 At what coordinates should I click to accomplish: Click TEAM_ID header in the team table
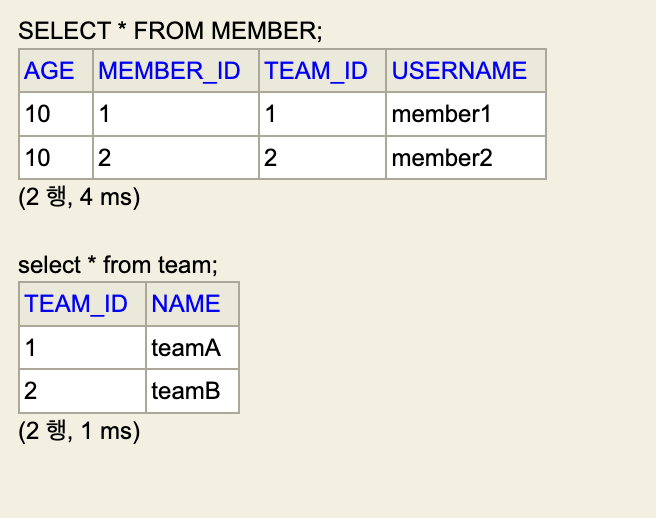coord(77,304)
